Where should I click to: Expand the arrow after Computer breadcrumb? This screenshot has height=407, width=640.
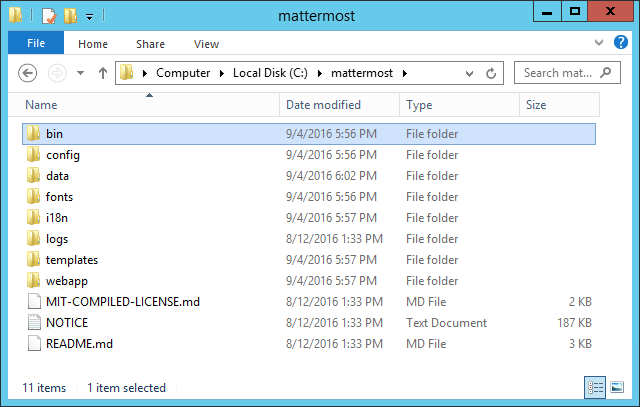click(x=222, y=73)
